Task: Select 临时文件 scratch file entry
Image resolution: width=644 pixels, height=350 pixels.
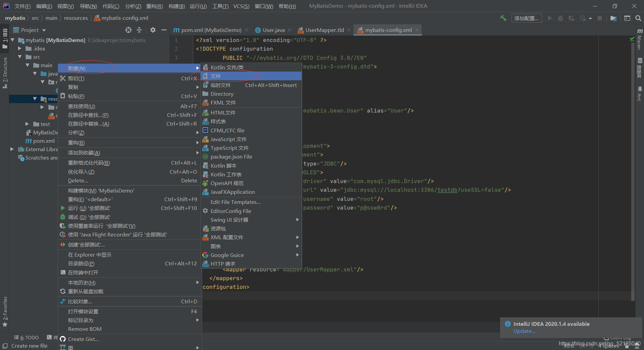Action: [x=251, y=85]
